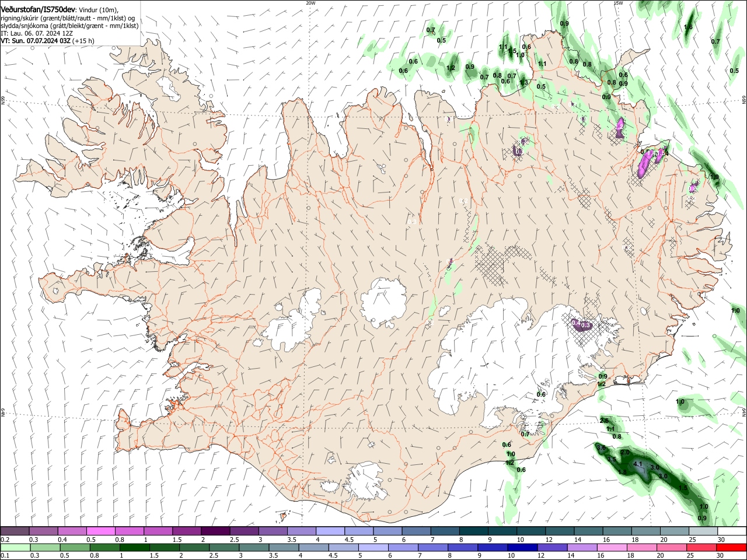Screen dimensions: 747x560
Task: Click the light pink 16 rain legend swatch
Action: [612, 547]
